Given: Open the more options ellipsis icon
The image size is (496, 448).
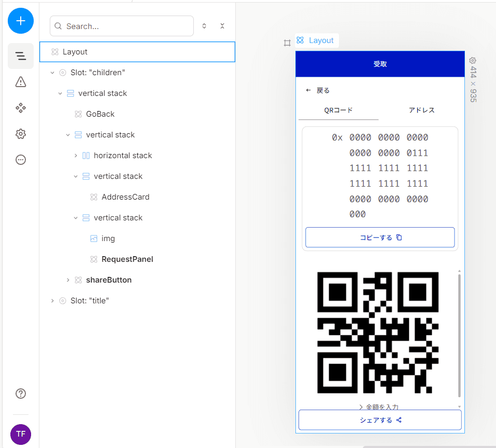Looking at the screenshot, I should pyautogui.click(x=21, y=160).
